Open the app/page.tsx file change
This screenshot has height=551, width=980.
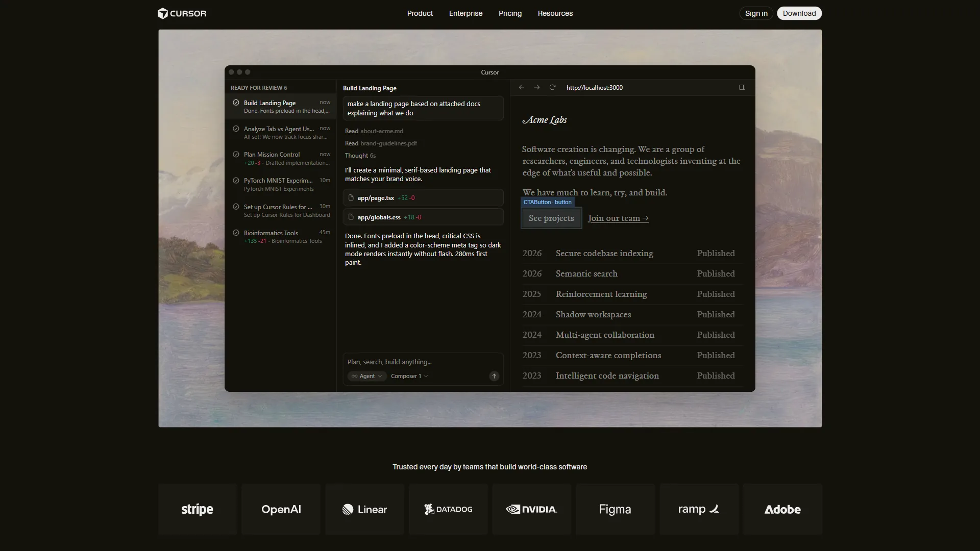point(423,197)
